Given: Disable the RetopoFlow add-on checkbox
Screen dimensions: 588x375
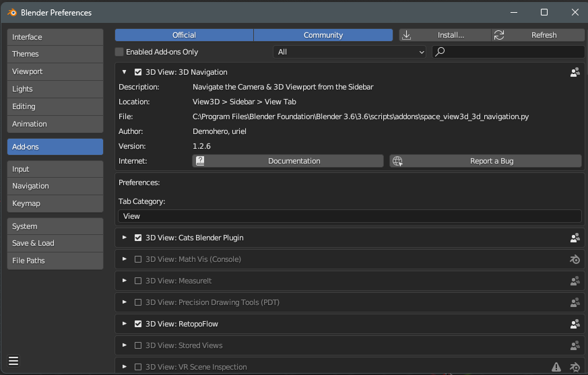Looking at the screenshot, I should tap(138, 324).
